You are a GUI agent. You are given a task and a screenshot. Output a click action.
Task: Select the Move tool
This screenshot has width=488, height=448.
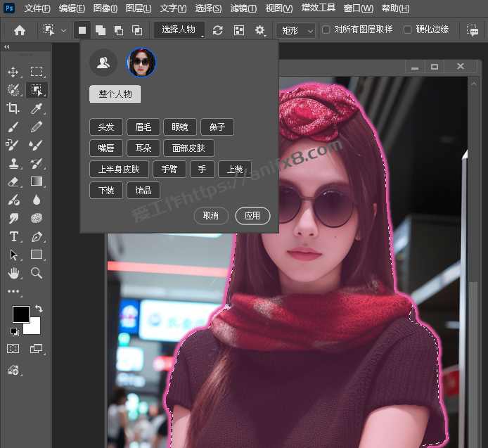13,72
